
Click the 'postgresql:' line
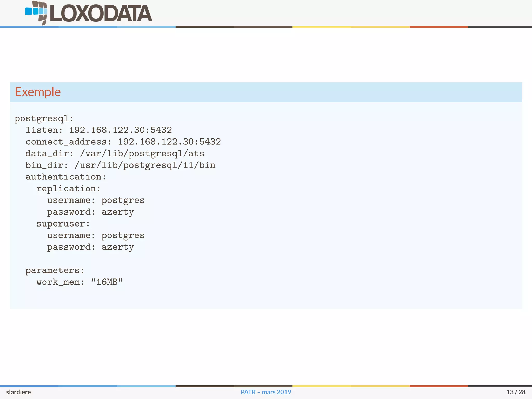(x=44, y=119)
